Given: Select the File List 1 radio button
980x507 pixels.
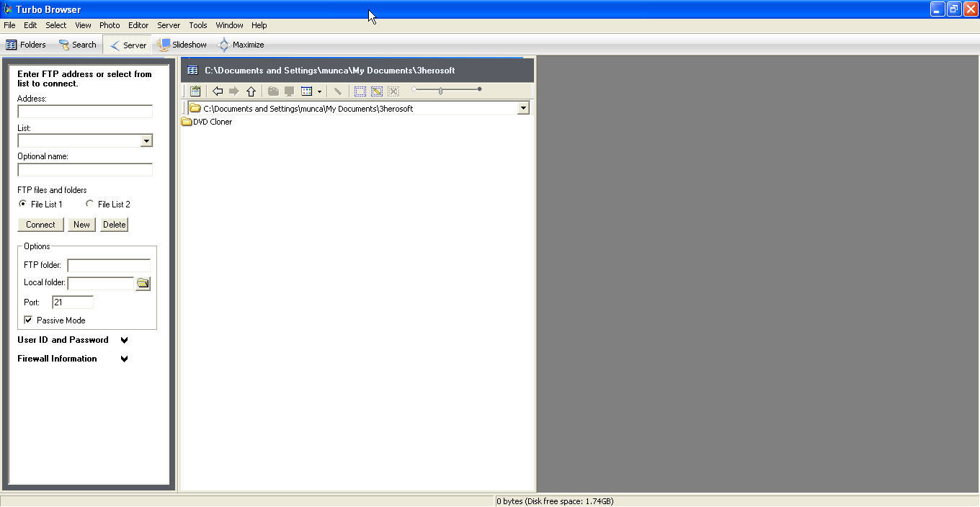Looking at the screenshot, I should 22,204.
